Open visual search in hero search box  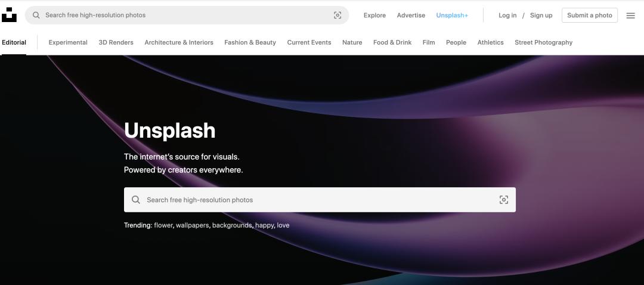coord(503,200)
